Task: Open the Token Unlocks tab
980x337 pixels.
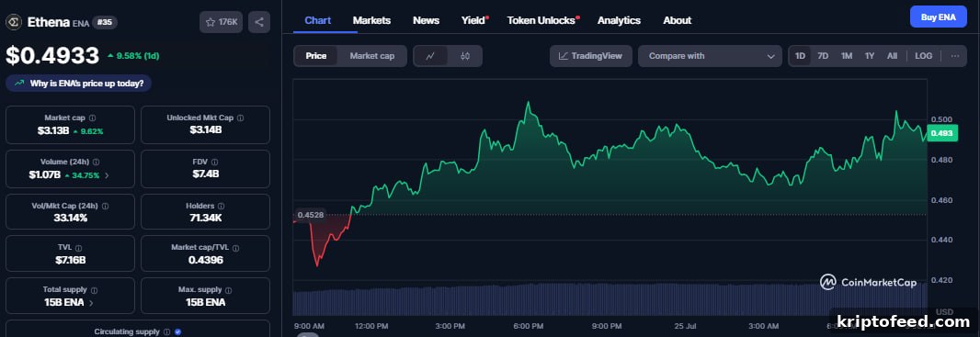Action: tap(541, 20)
